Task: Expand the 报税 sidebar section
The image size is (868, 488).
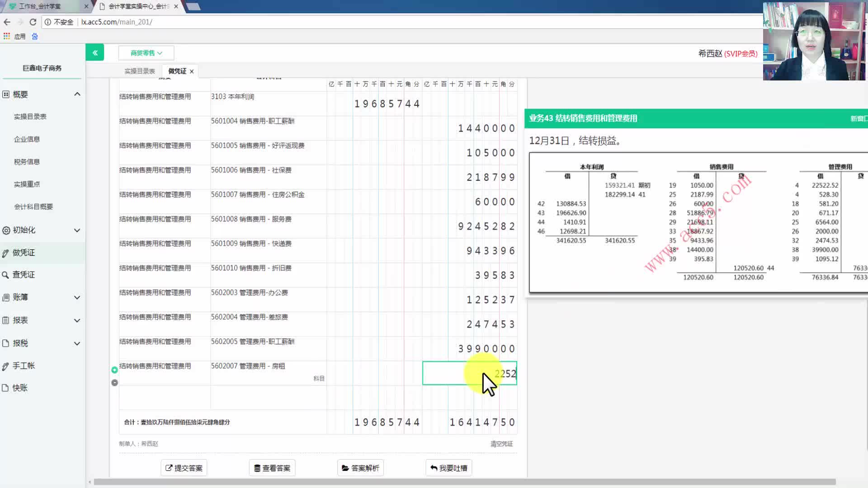Action: 77,343
